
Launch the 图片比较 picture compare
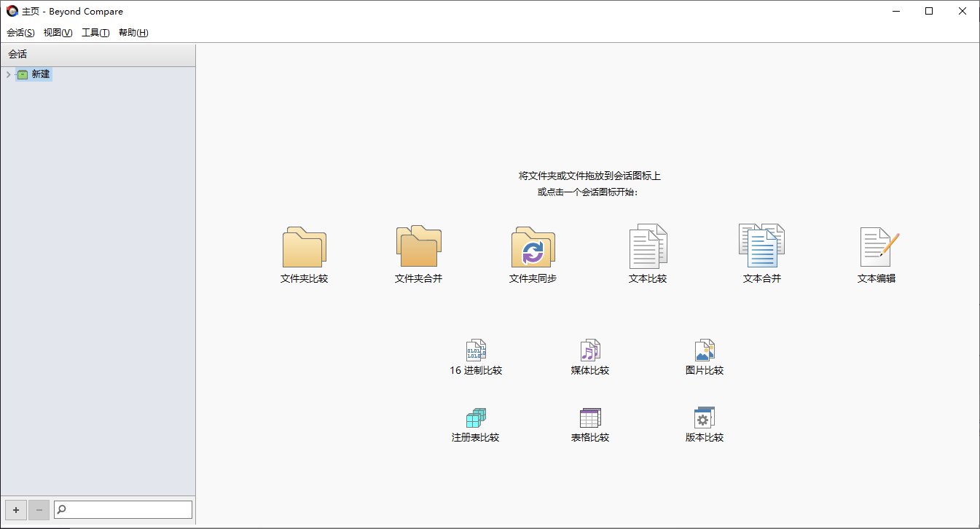(x=705, y=350)
